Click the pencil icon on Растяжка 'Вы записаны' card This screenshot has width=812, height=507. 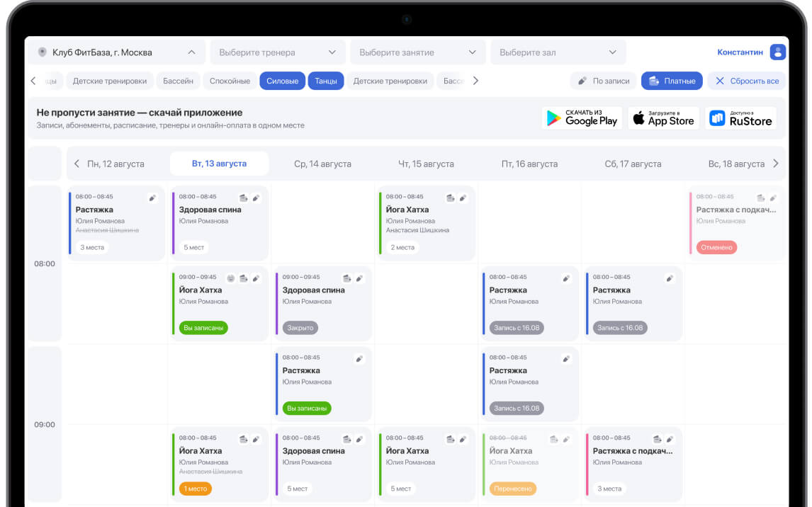(359, 358)
